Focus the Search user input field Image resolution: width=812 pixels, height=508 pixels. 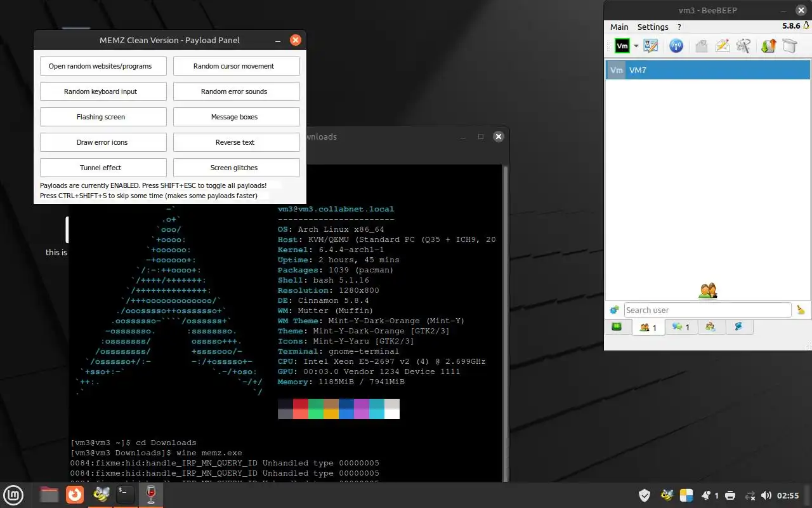tap(707, 310)
